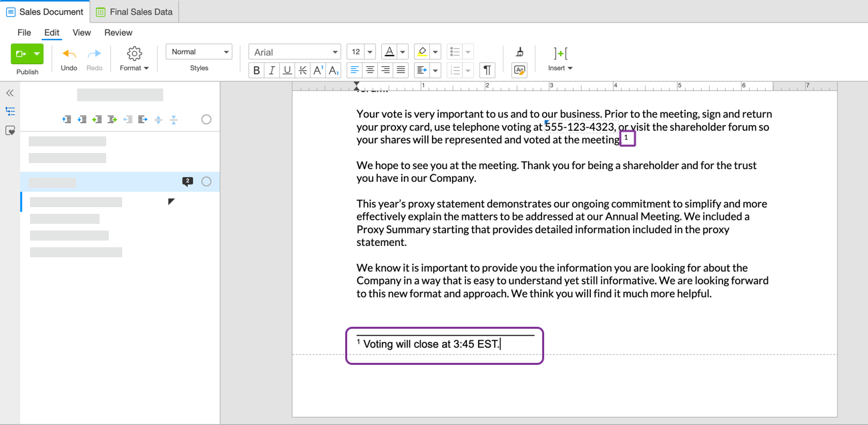Toggle justified text alignment
This screenshot has width=868, height=425.
[401, 69]
